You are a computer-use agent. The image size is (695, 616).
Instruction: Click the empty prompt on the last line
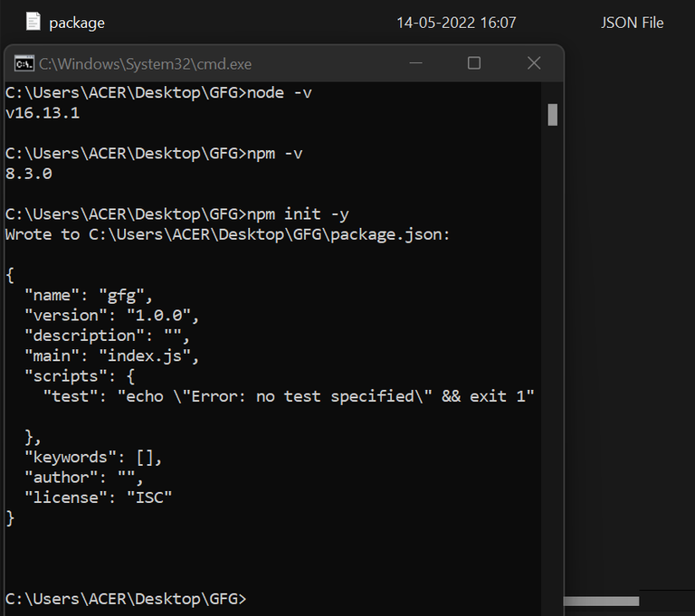[x=253, y=599]
